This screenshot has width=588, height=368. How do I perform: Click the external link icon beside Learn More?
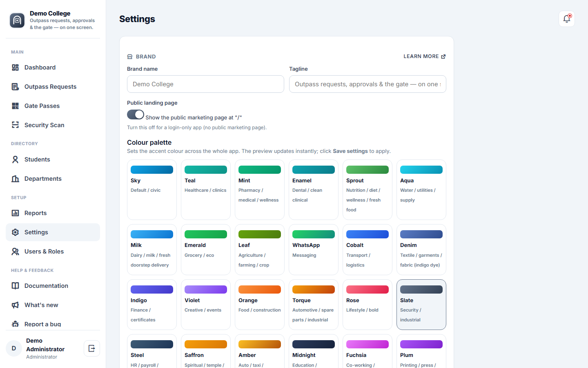pyautogui.click(x=443, y=56)
